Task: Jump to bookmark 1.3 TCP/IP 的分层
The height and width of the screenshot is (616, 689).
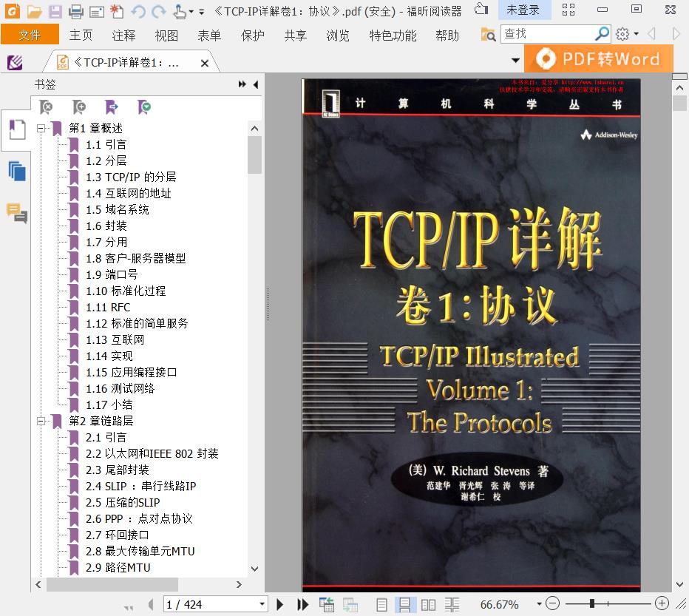Action: pos(131,177)
